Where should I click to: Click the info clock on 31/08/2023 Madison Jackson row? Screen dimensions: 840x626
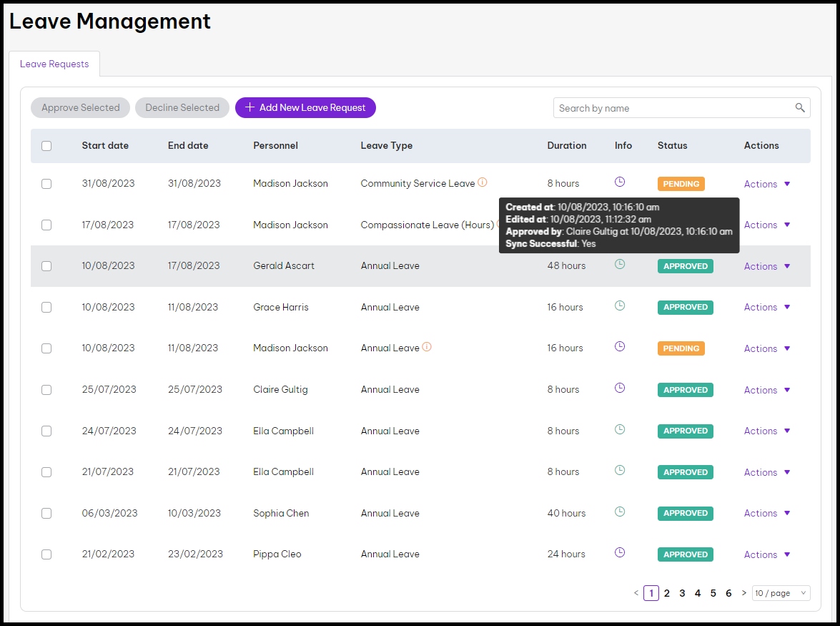(x=620, y=182)
